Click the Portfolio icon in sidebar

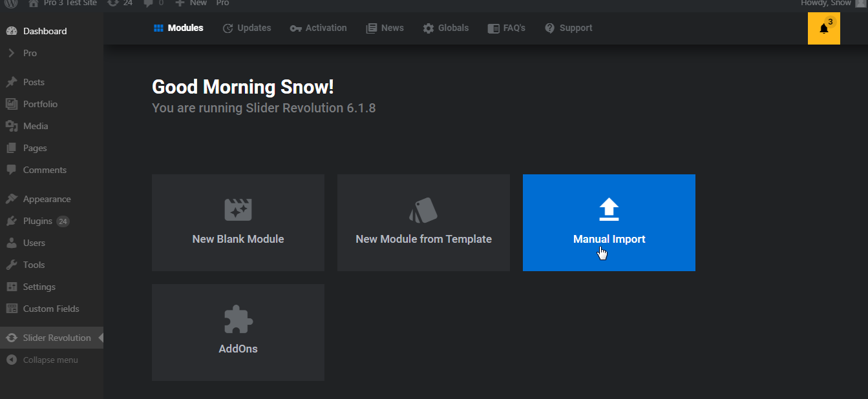11,104
